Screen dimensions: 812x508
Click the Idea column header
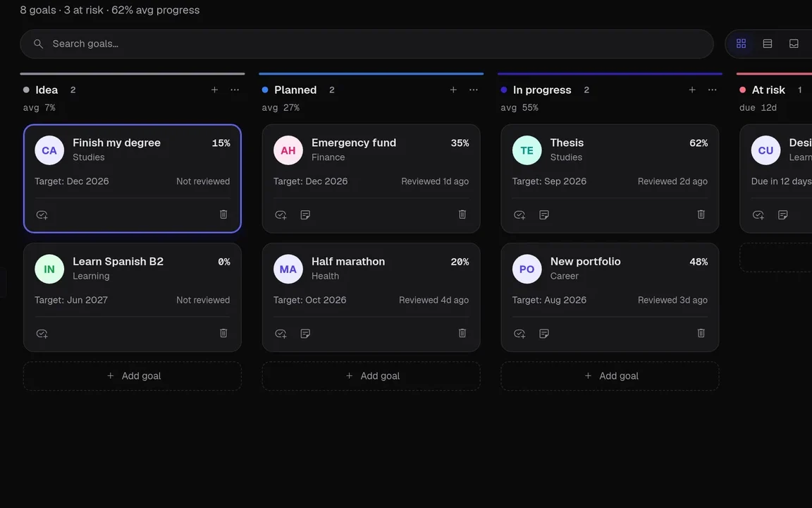[x=47, y=90]
